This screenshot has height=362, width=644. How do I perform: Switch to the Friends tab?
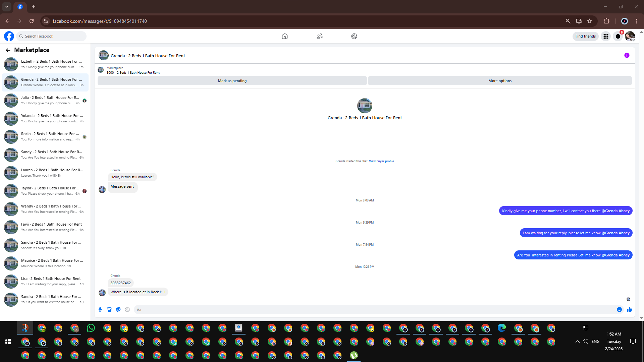[x=319, y=36]
